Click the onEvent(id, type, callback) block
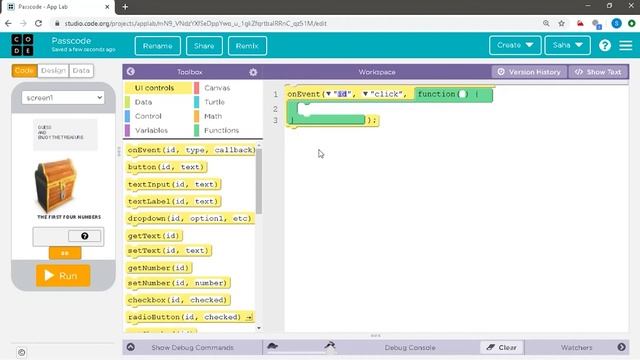 pyautogui.click(x=191, y=150)
